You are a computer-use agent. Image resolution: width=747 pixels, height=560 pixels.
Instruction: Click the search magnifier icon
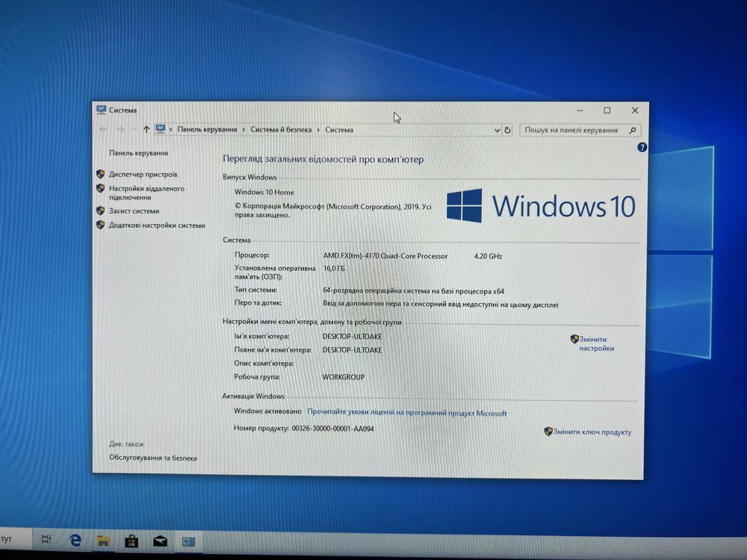[632, 131]
